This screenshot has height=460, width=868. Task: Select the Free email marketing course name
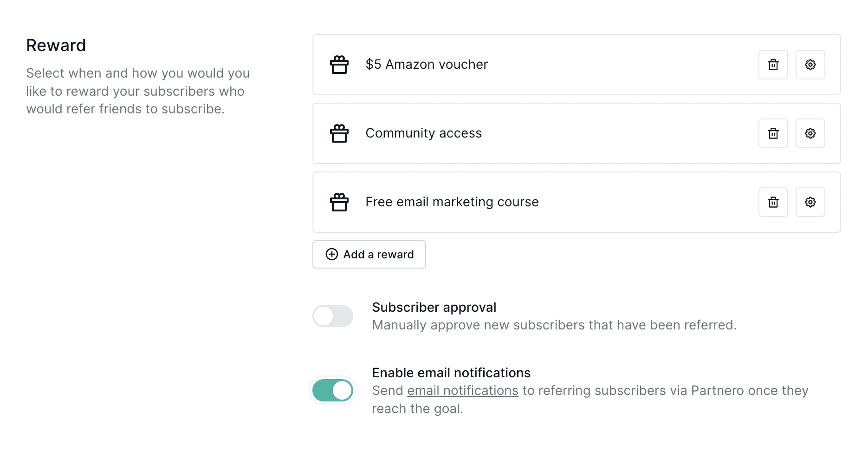point(452,202)
